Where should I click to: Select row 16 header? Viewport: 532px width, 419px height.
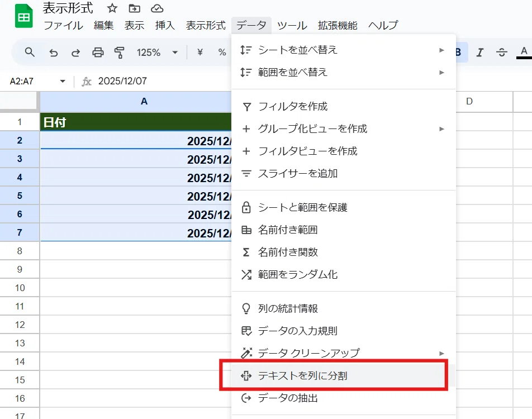20,398
